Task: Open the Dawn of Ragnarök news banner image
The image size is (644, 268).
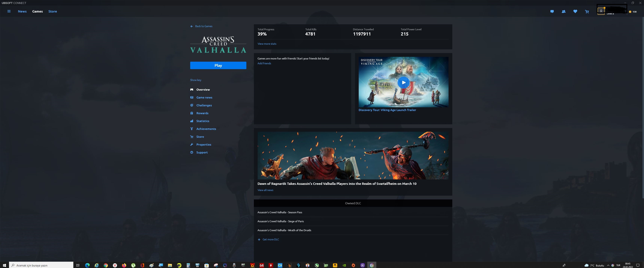Action: coord(353,155)
